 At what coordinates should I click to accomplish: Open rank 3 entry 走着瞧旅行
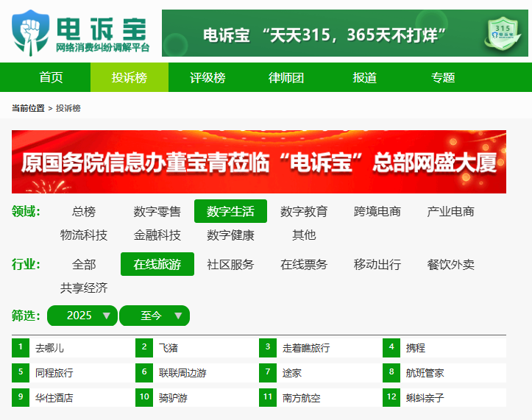pos(306,348)
